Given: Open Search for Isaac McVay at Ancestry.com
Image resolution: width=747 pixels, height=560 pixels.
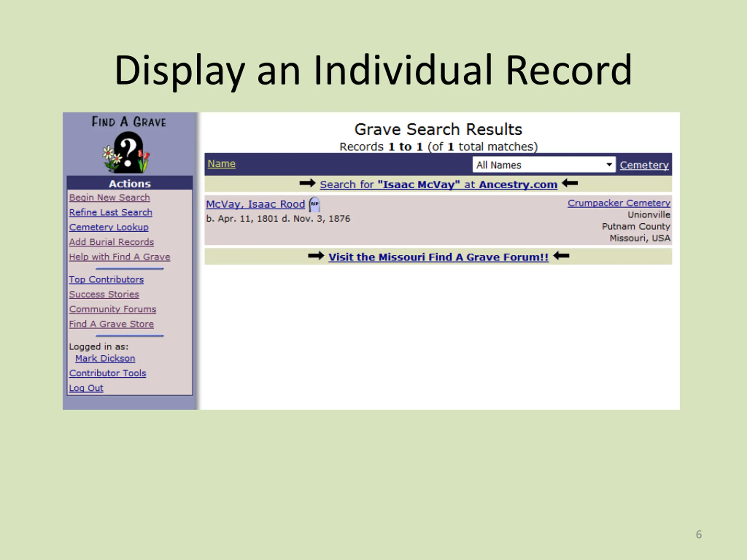Looking at the screenshot, I should pos(438,184).
